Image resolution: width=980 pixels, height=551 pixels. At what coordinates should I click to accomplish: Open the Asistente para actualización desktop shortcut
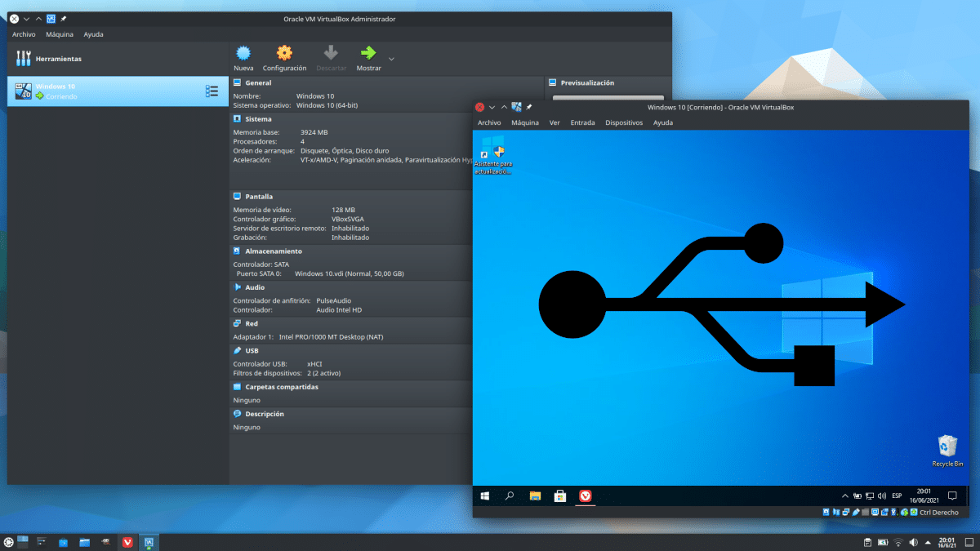click(x=498, y=152)
